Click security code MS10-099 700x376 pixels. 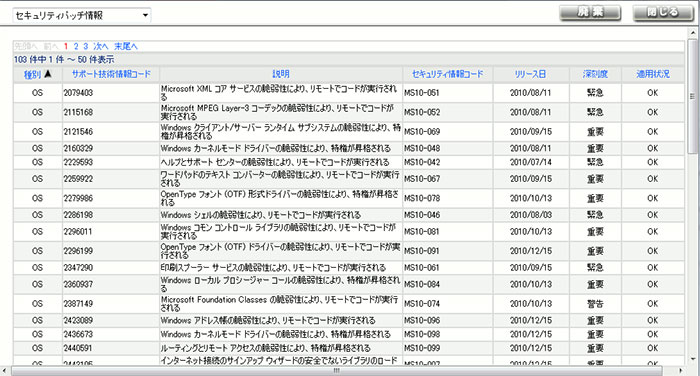click(x=422, y=348)
